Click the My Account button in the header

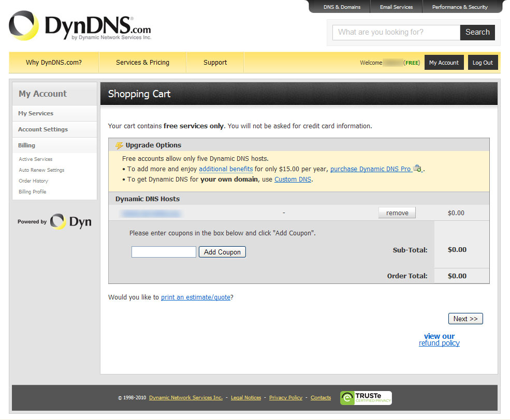click(x=444, y=63)
